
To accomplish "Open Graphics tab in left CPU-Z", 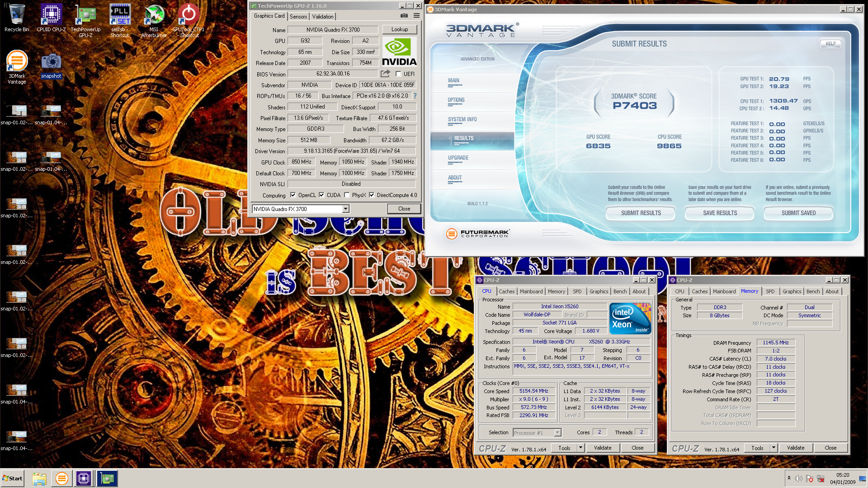I will tap(599, 291).
